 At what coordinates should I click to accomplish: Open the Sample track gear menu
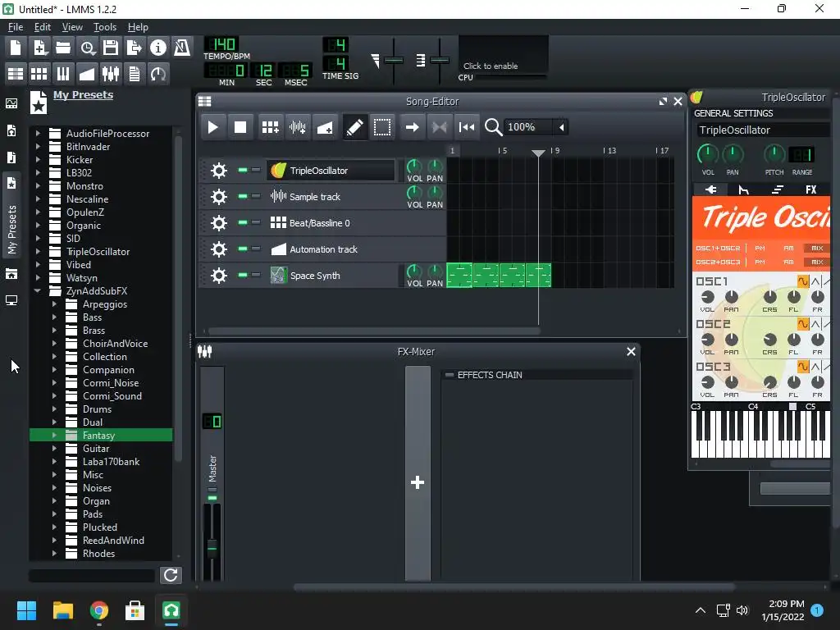218,197
